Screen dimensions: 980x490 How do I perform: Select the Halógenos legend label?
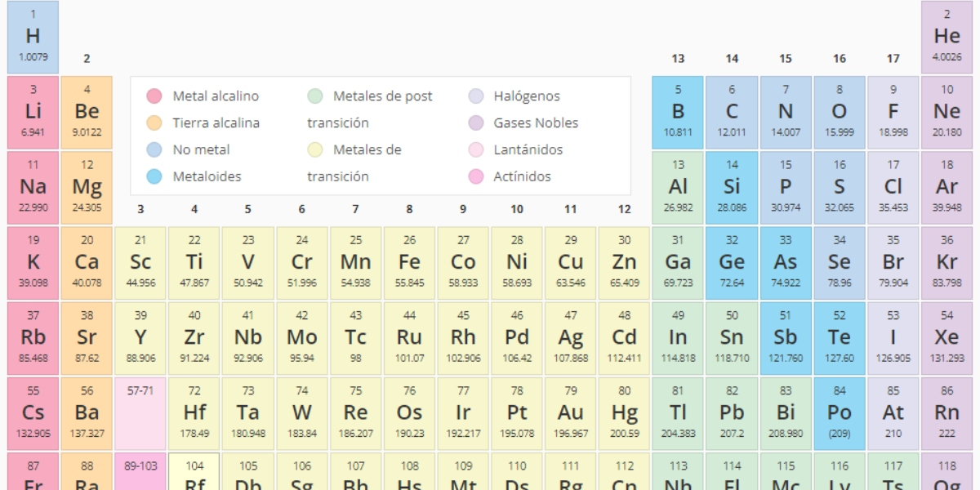click(x=526, y=96)
